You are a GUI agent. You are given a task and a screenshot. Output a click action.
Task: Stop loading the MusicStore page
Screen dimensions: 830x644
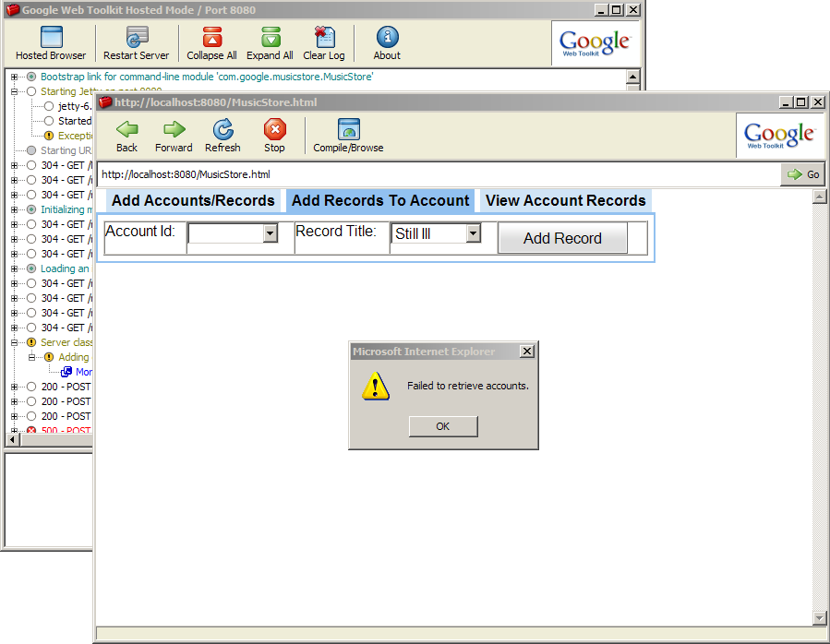pyautogui.click(x=275, y=136)
